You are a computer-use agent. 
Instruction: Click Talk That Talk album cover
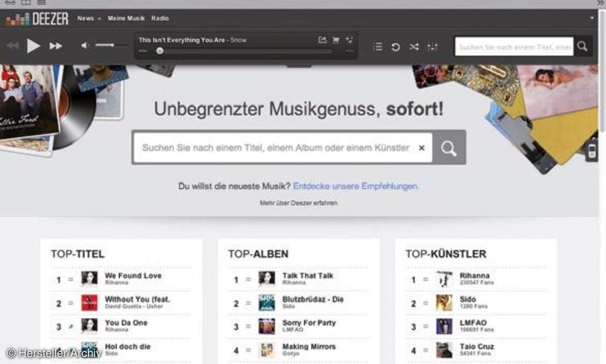pos(267,279)
